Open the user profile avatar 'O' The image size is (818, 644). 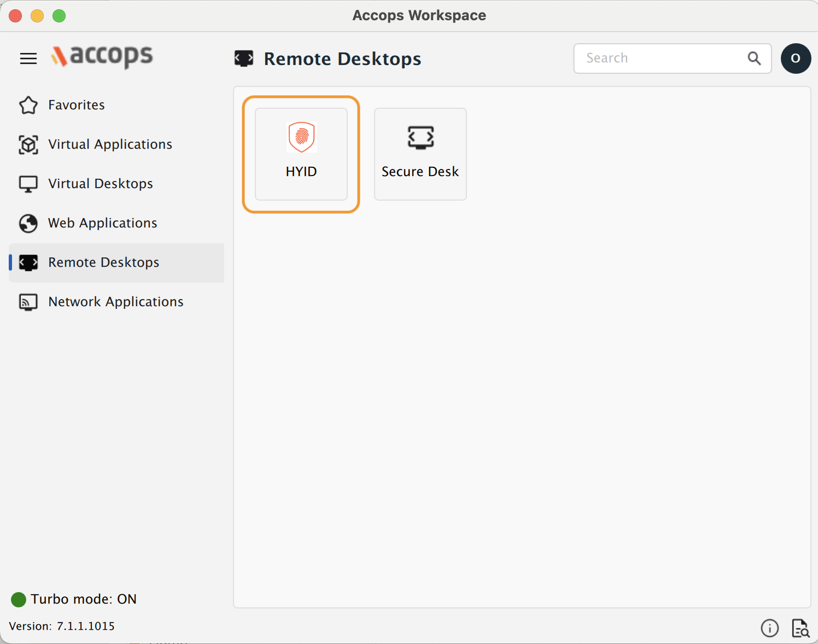tap(796, 58)
